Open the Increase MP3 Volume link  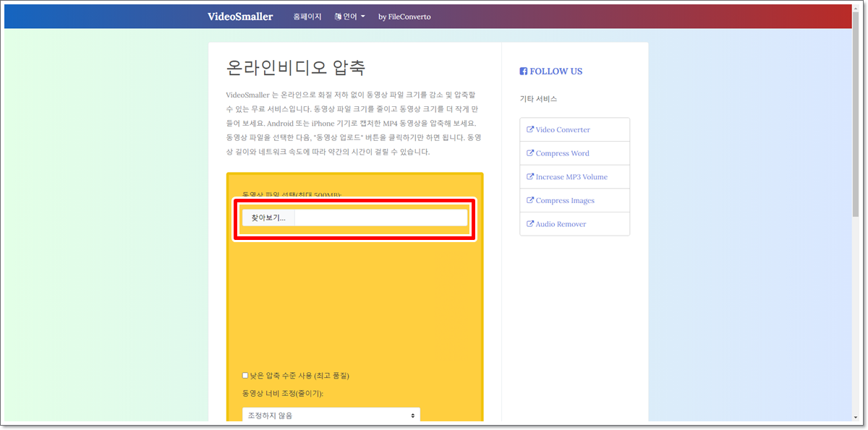[x=571, y=177]
